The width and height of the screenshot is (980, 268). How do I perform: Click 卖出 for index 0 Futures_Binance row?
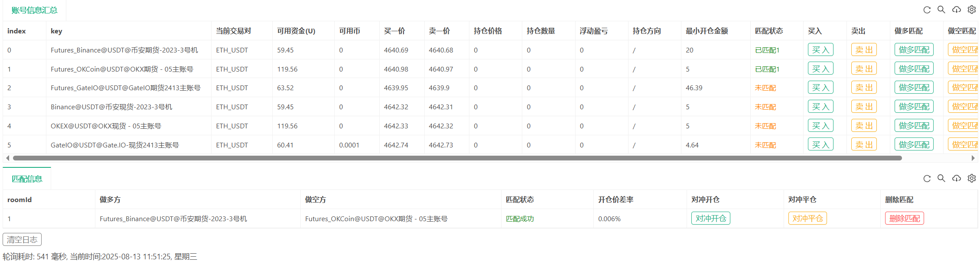point(864,50)
